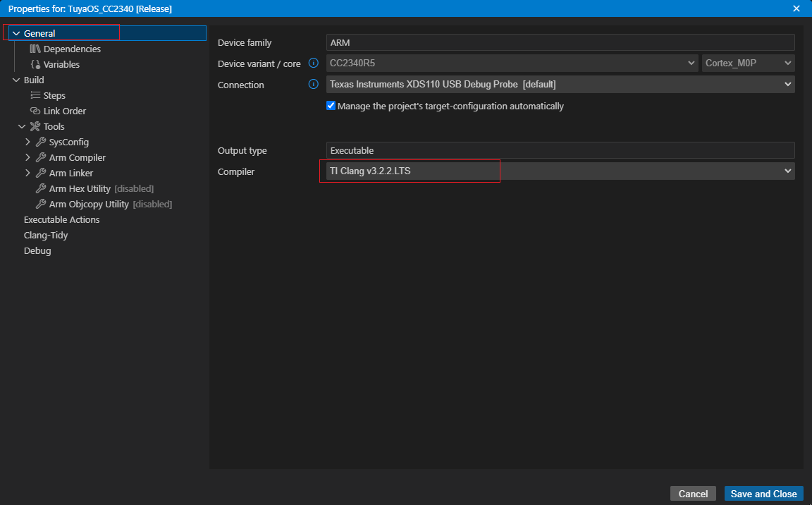Collapse the Build section chevron
Screen dimensions: 812x505
pos(16,80)
